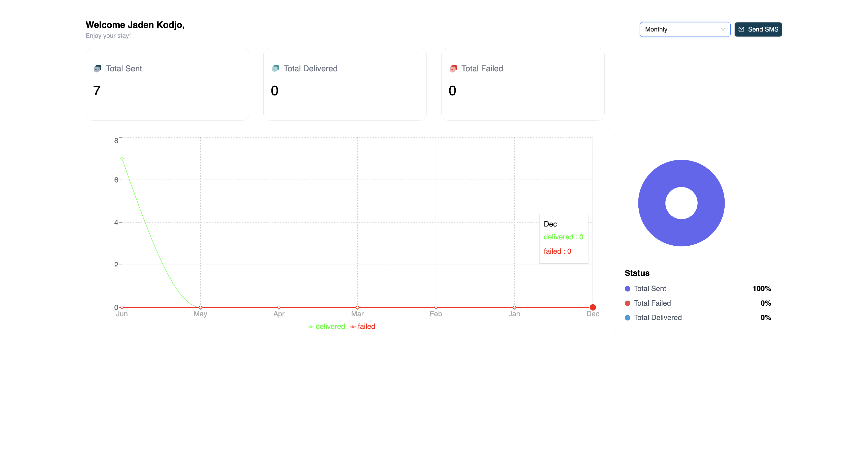Select the Total Failed card value 0
The image size is (868, 450).
[x=452, y=91]
